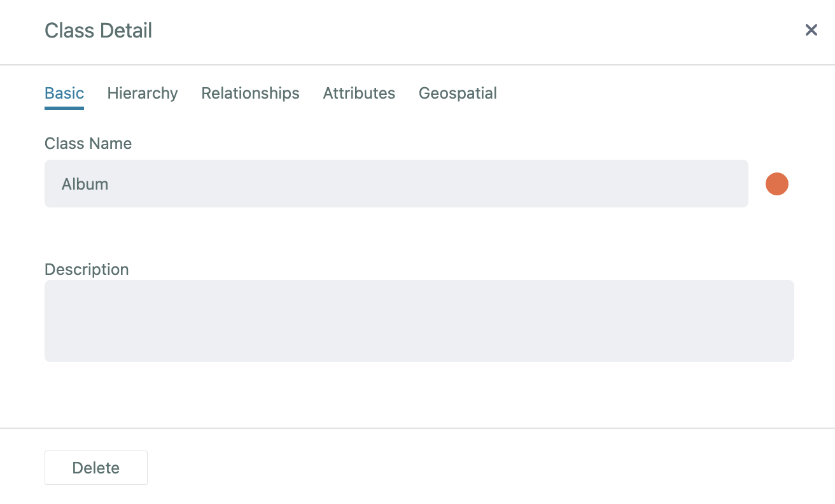Dismiss the dialog using the X icon
The image size is (835, 504).
tap(811, 30)
